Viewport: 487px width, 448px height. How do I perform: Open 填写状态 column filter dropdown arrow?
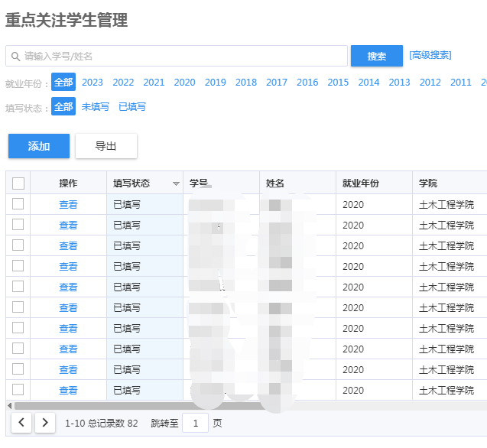[x=176, y=183]
